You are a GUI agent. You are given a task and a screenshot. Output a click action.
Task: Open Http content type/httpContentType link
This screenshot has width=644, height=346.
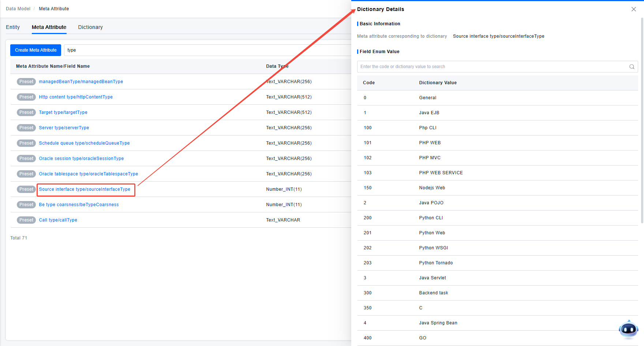click(76, 97)
